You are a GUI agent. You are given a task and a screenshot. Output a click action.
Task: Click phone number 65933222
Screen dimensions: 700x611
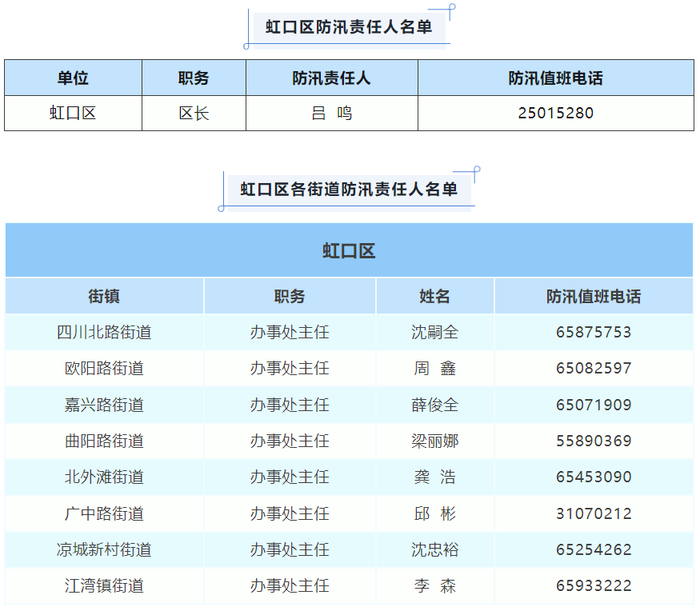(594, 586)
